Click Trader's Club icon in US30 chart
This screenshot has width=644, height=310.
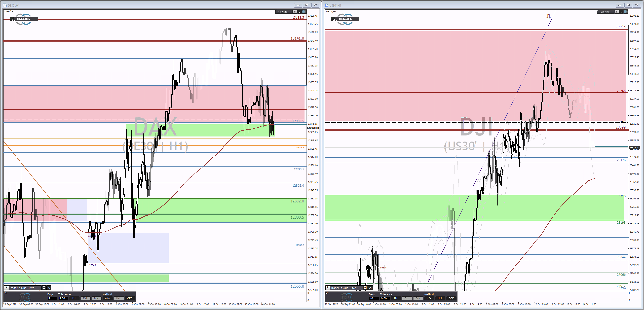pyautogui.click(x=328, y=287)
